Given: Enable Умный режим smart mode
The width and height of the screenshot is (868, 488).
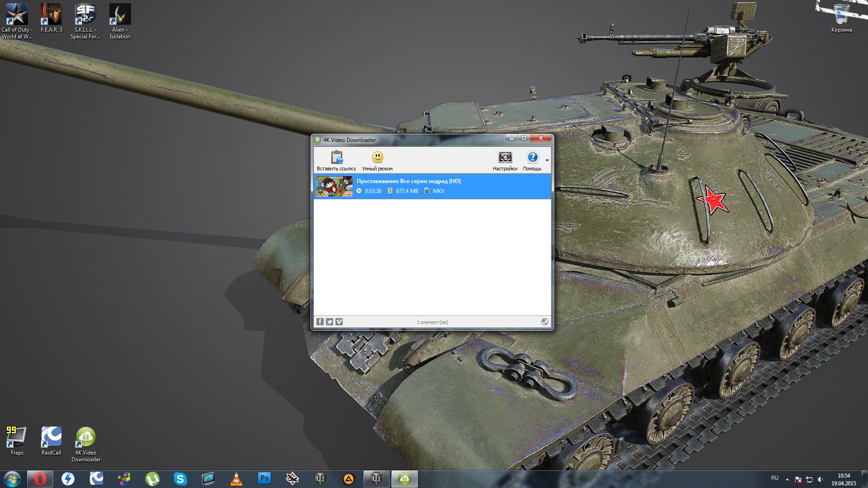Looking at the screenshot, I should tap(377, 161).
